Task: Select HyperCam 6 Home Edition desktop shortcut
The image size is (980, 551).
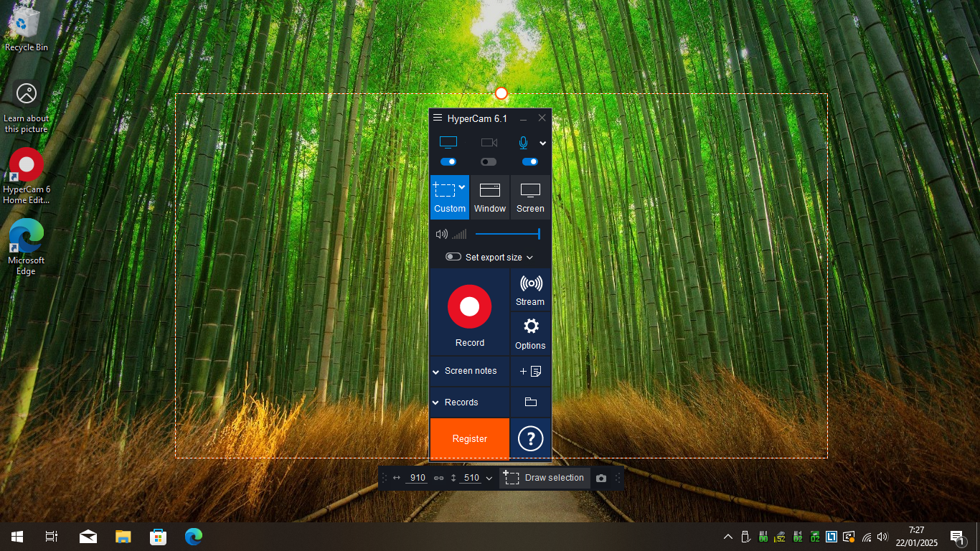Action: (27, 176)
